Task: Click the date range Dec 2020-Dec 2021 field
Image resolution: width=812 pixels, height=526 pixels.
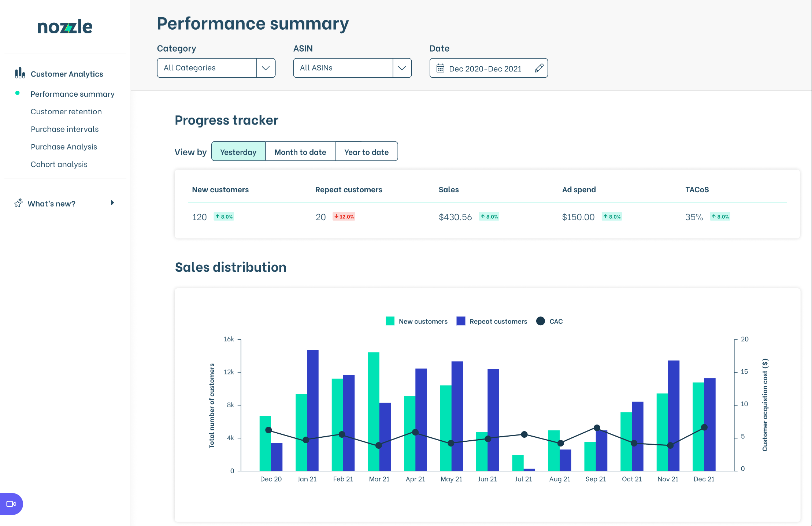Action: (x=488, y=67)
